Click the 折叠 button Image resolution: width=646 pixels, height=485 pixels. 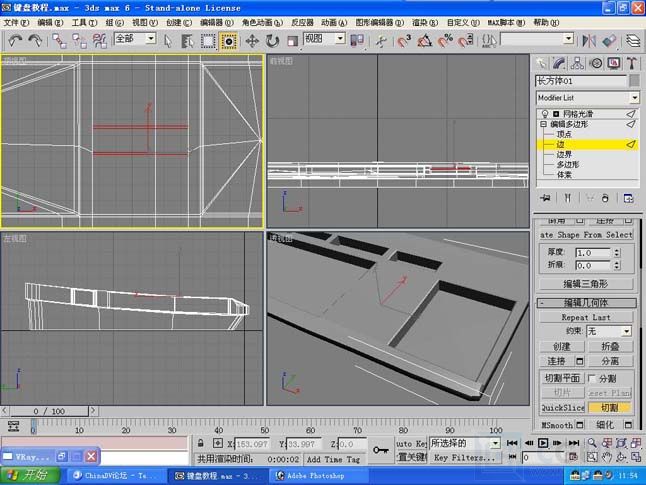611,347
